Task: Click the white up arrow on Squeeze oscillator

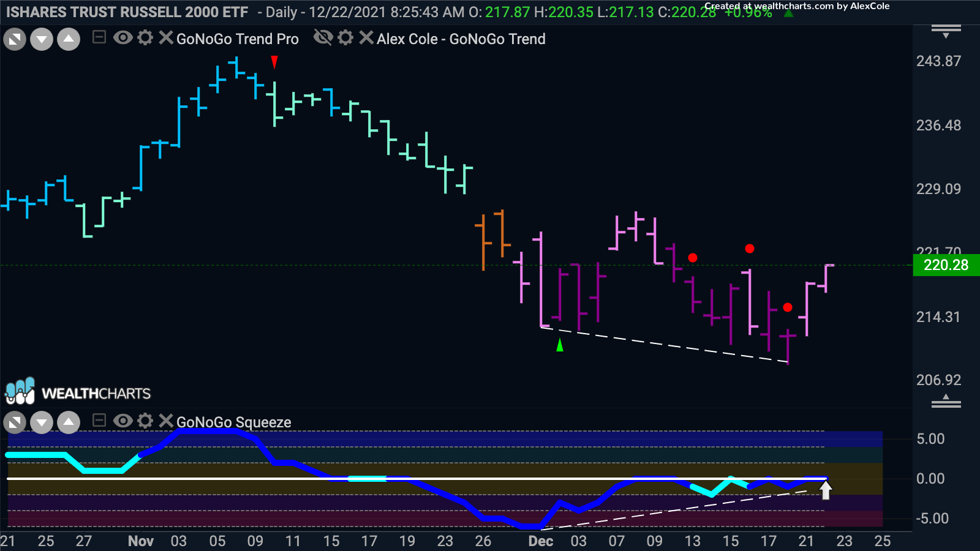Action: [x=826, y=490]
